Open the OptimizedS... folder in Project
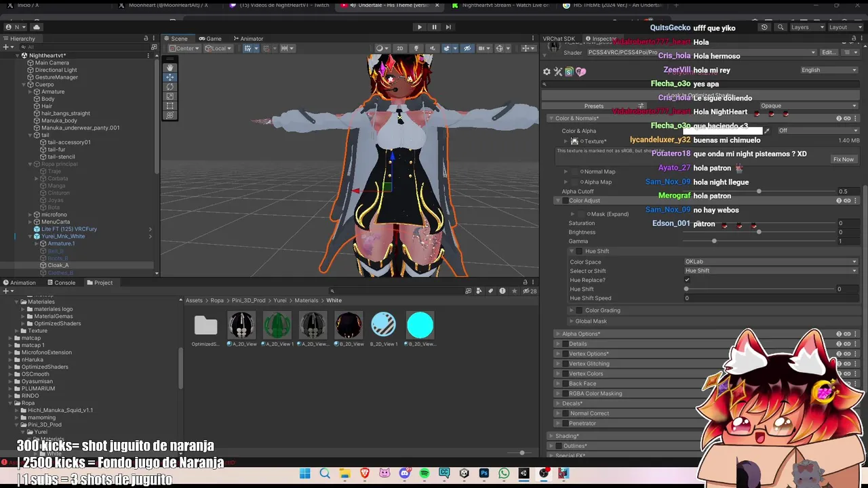 205,330
